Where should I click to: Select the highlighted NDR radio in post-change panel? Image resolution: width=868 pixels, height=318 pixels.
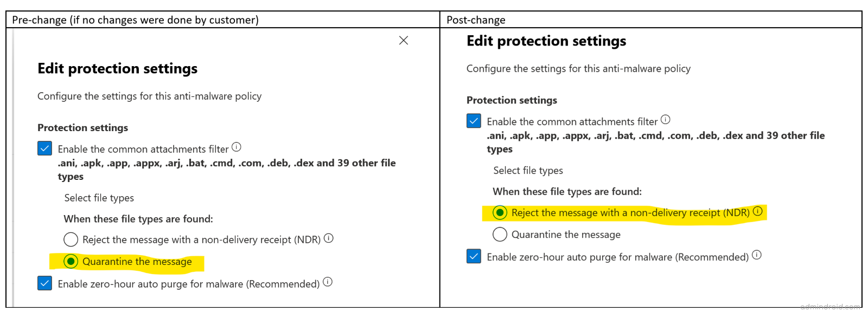pyautogui.click(x=500, y=212)
